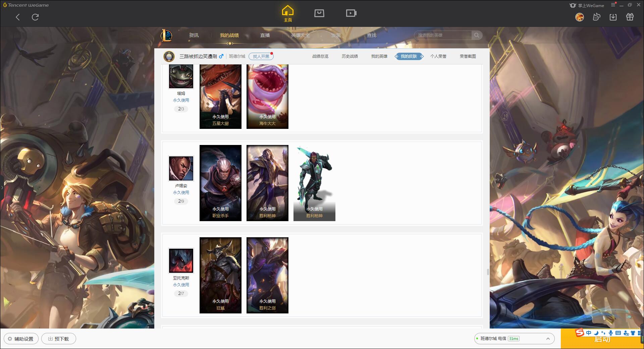Click the 三路被抓边笑边刷 player name
Screen dimensions: 644x349
198,56
